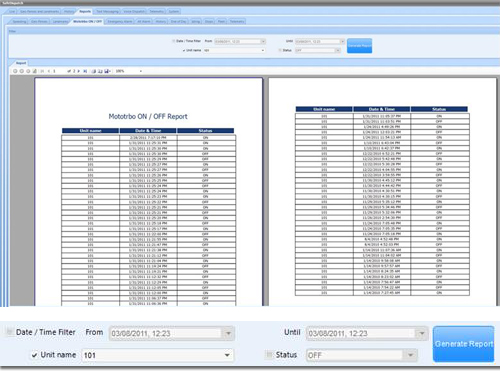Screen dimensions: 500x376
Task: Open From date dropdown in magnified strip
Action: tap(228, 333)
